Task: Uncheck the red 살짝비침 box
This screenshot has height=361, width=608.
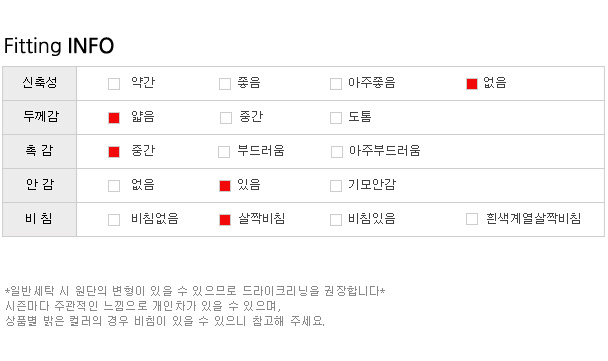Action: 225,220
